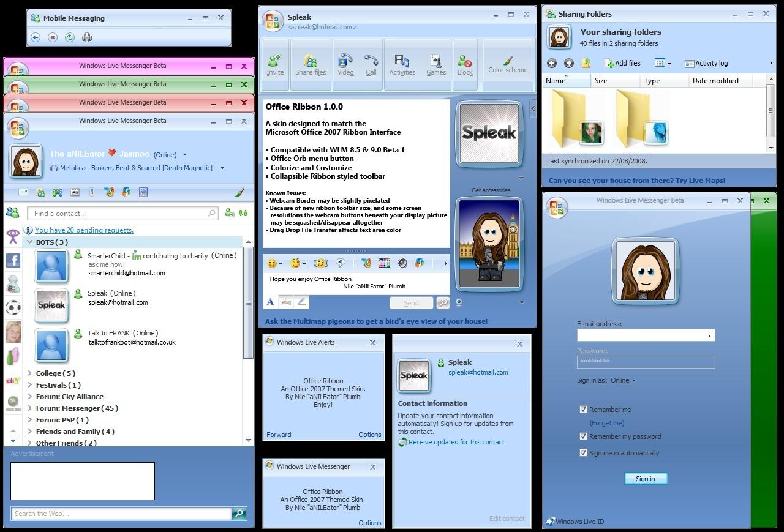The width and height of the screenshot is (784, 532).
Task: Click Add files in Sharing Folders
Action: click(x=622, y=63)
